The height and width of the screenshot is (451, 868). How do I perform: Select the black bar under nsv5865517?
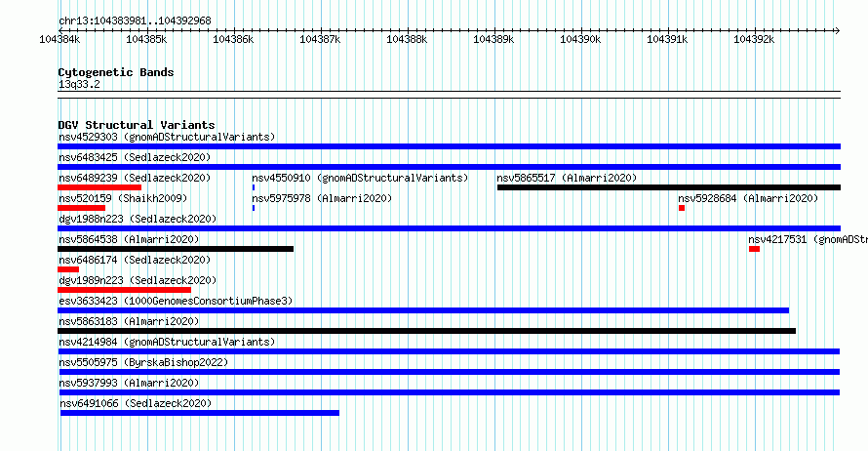(669, 187)
